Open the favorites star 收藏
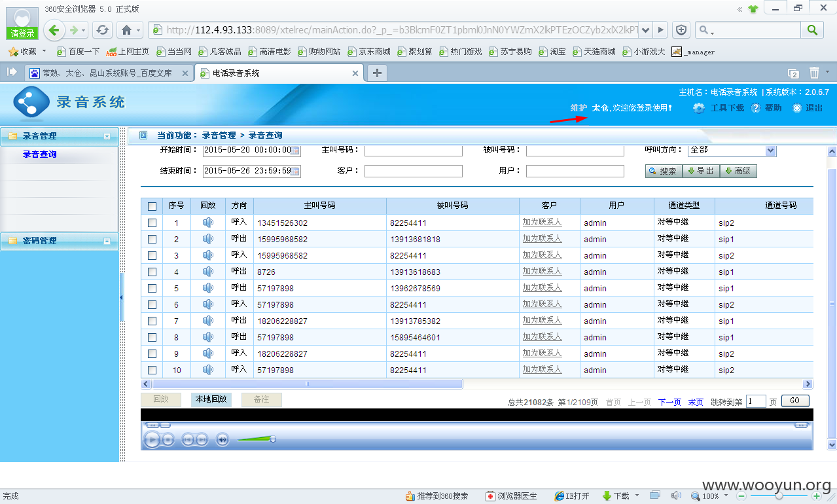 coord(22,51)
